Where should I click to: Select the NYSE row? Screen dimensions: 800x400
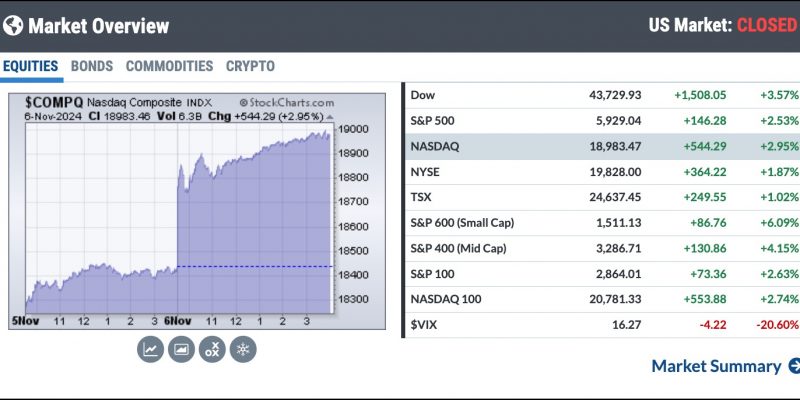602,172
